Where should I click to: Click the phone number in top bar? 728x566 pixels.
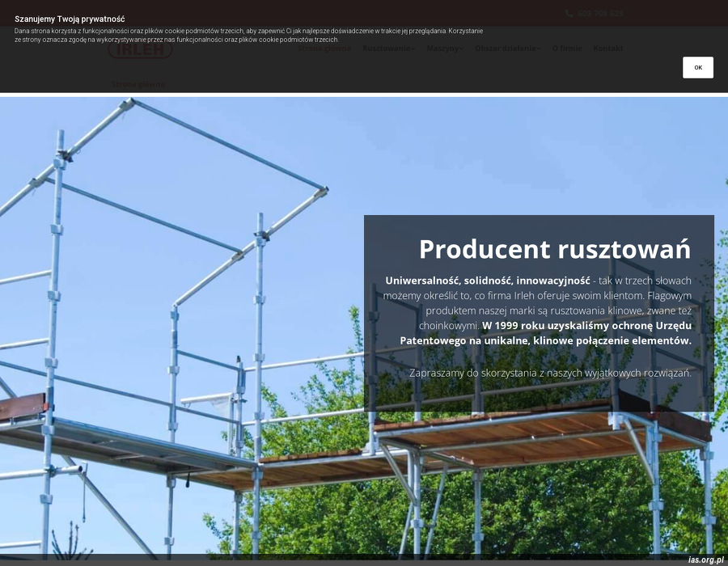[x=600, y=14]
